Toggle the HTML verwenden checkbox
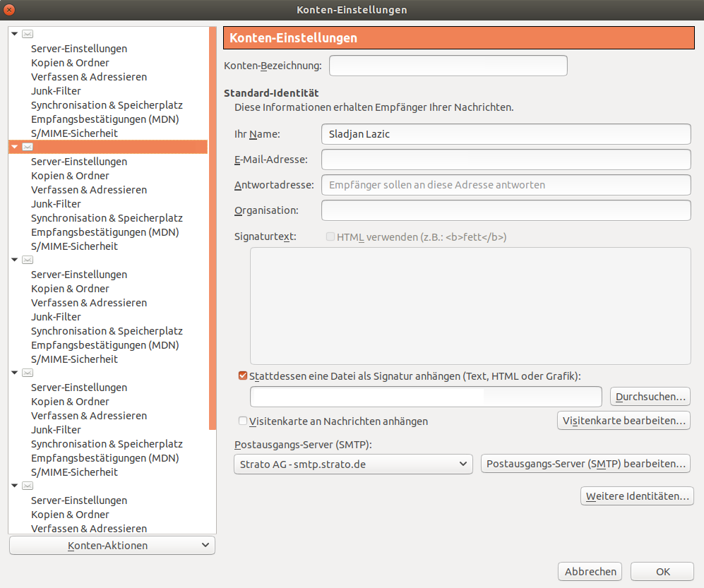This screenshot has height=588, width=704. [x=330, y=236]
